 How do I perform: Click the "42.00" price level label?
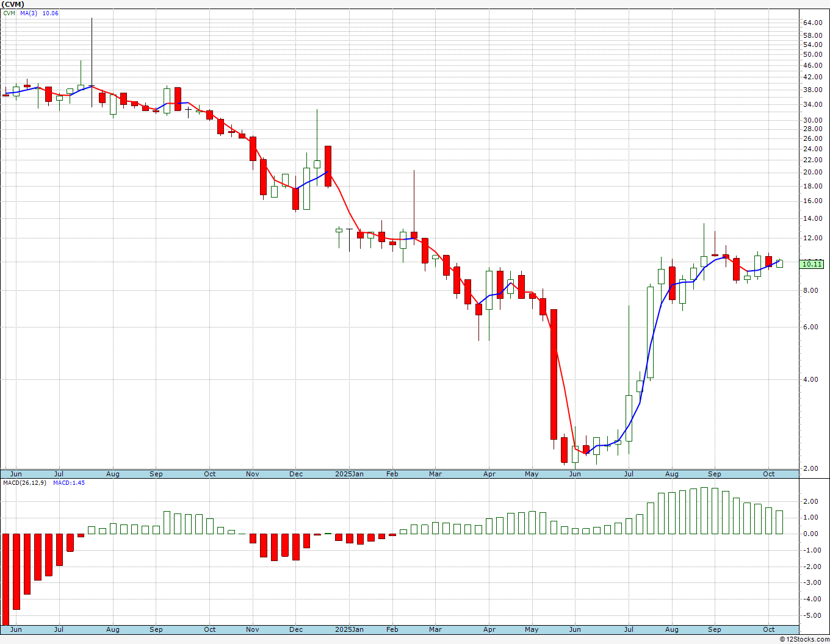(812, 77)
